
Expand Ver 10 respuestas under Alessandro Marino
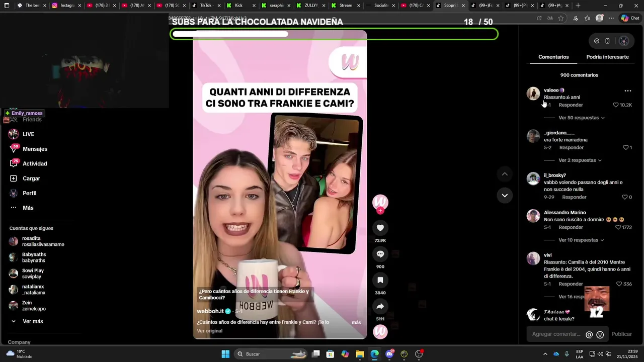click(581, 240)
